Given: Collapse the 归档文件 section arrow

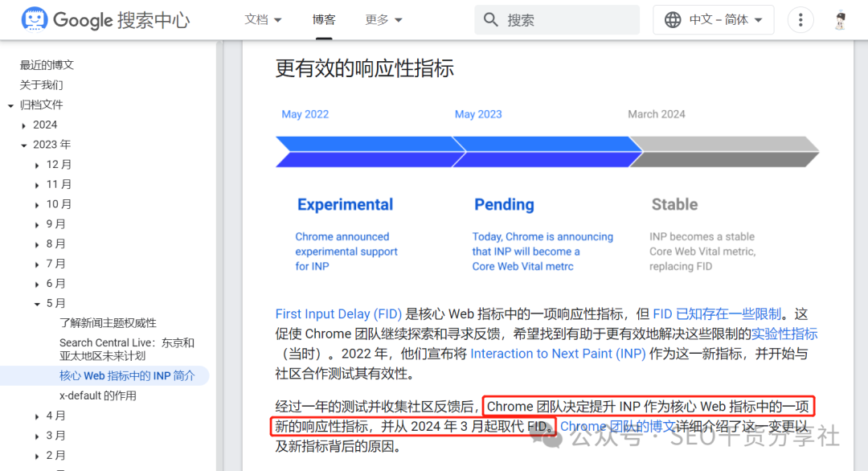Looking at the screenshot, I should 10,105.
